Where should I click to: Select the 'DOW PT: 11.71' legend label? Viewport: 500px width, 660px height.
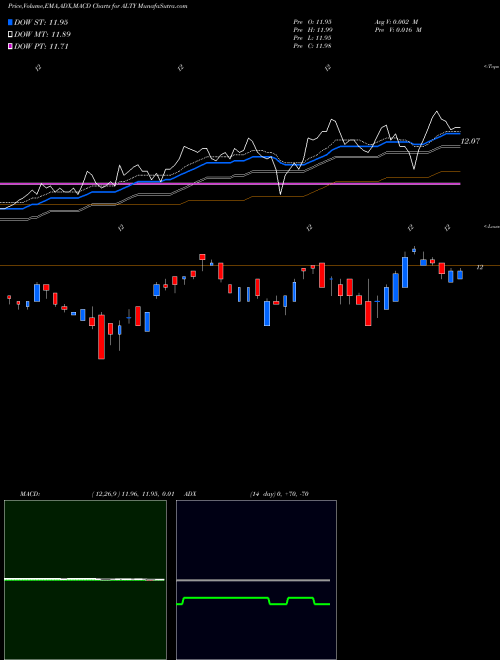(41, 46)
